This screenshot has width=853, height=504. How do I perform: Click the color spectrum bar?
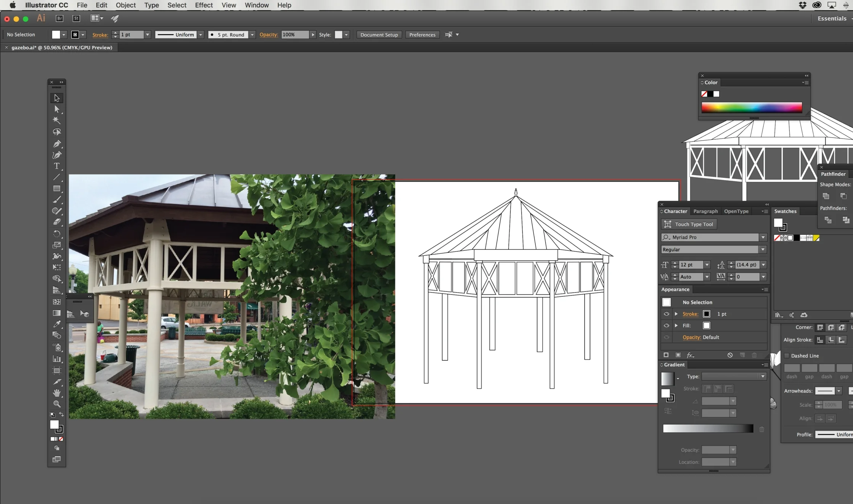[x=752, y=108]
